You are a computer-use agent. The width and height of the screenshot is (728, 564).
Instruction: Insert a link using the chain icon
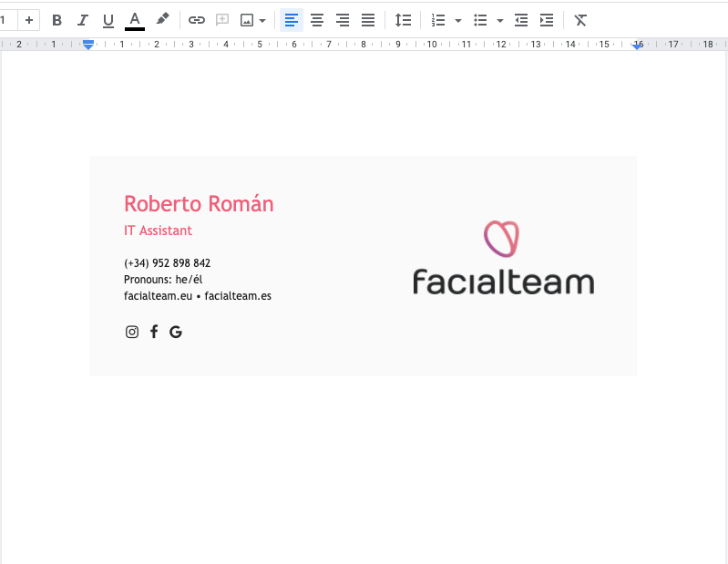click(196, 20)
